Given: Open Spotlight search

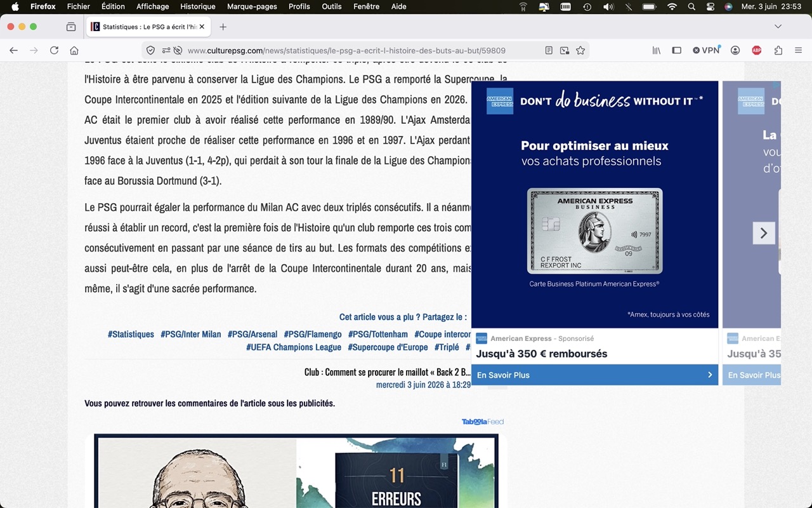Looking at the screenshot, I should click(691, 7).
